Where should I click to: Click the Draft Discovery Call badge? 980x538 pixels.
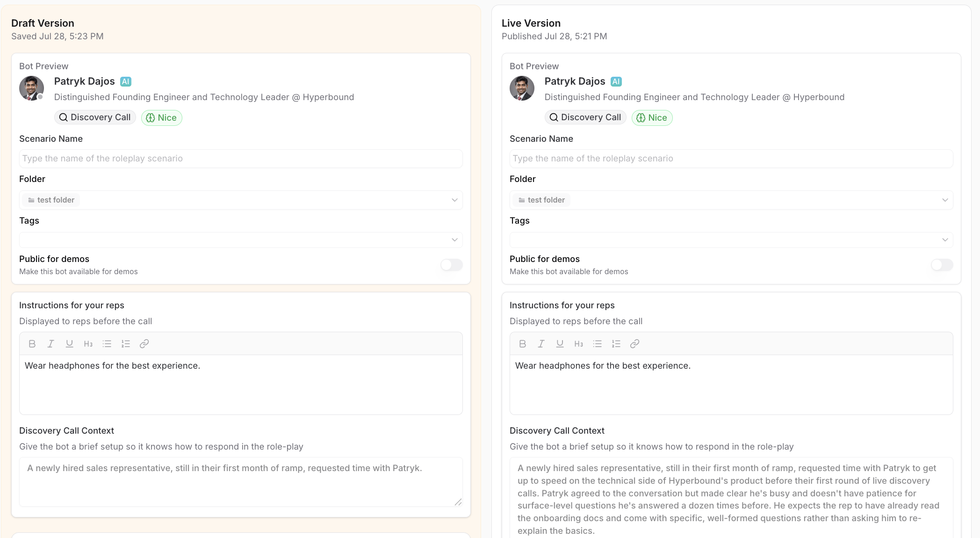pos(95,117)
